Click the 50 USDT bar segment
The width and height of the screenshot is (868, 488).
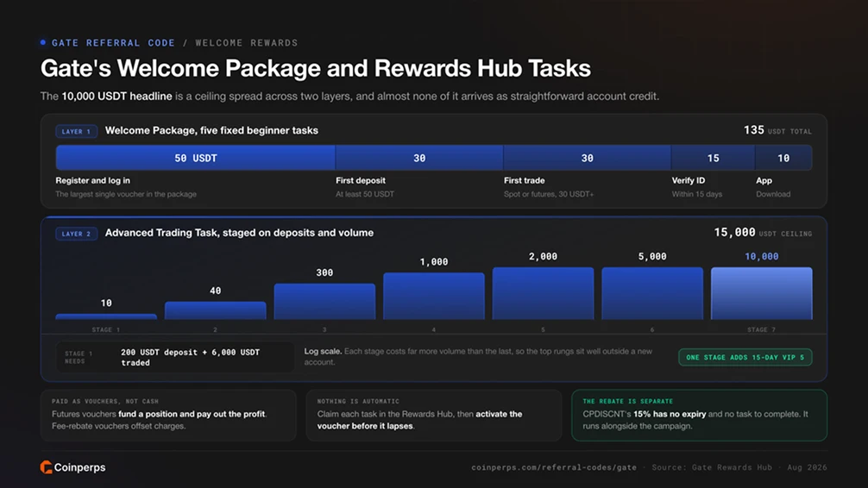click(195, 159)
